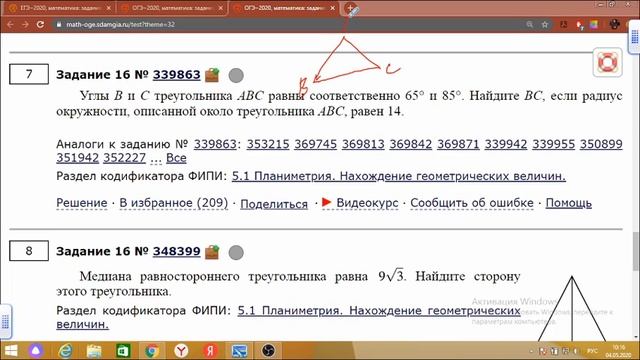Click the lifebuoy help icon

click(607, 62)
